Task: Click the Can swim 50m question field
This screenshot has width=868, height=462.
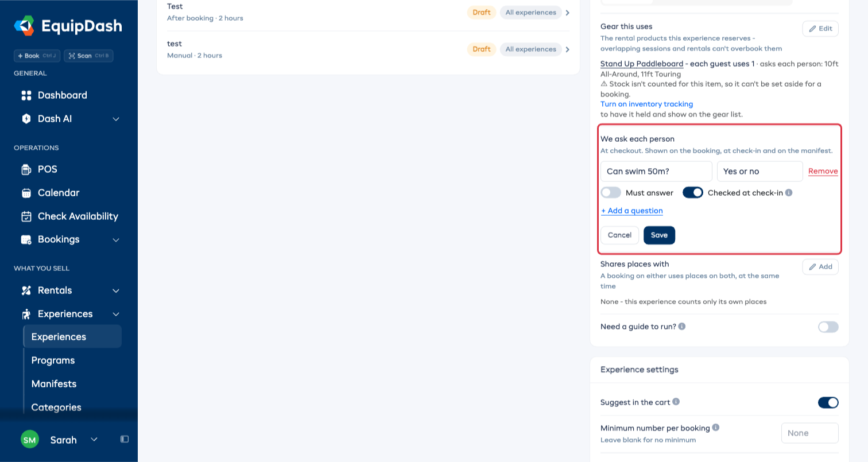Action: pyautogui.click(x=656, y=171)
